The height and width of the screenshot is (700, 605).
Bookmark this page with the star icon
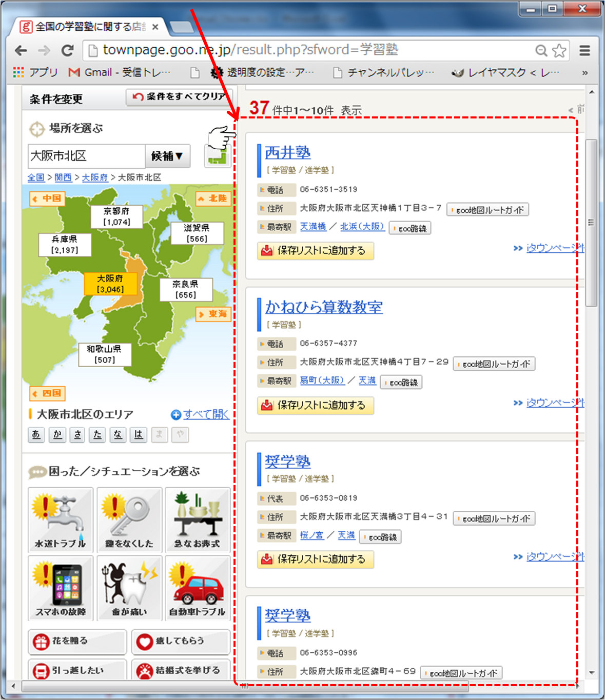tap(559, 50)
